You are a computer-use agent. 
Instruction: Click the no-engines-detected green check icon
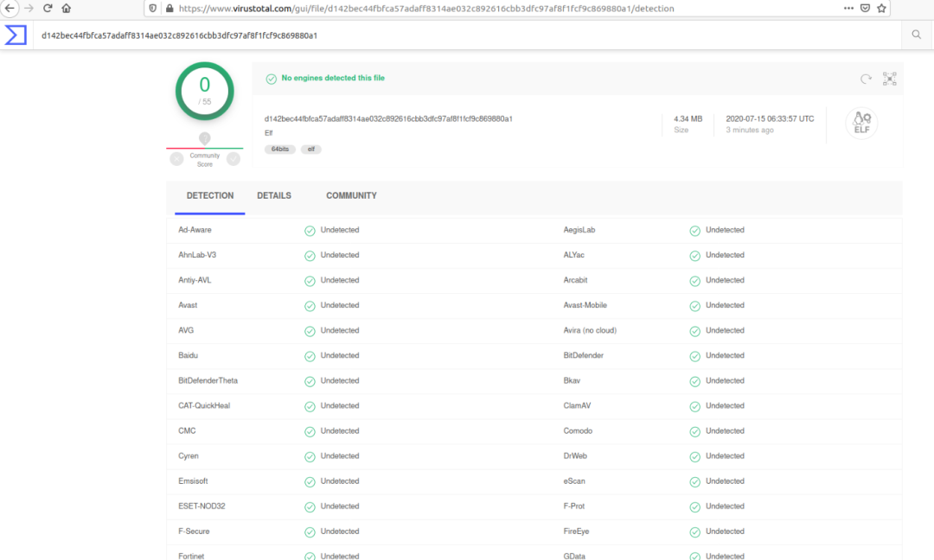click(x=271, y=79)
